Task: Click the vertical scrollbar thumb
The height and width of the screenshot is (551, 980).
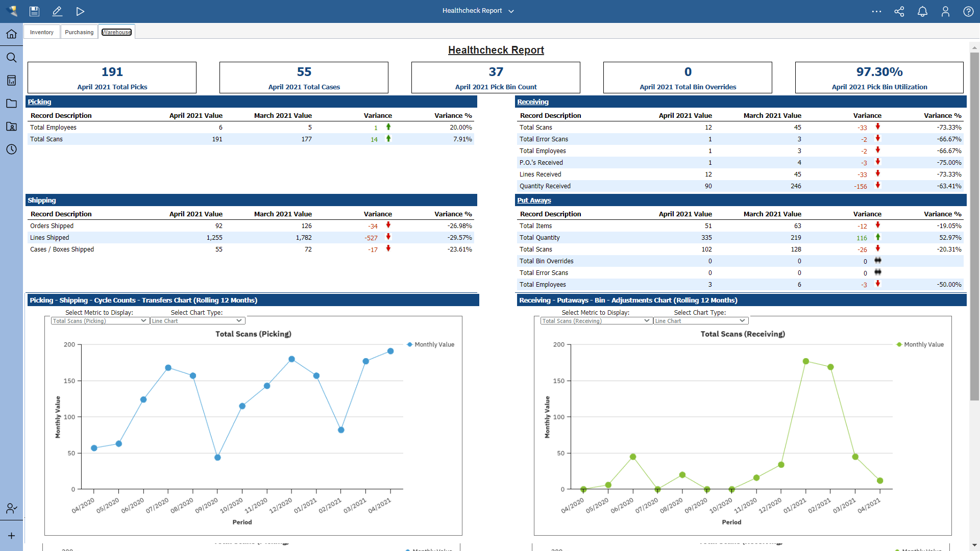Action: (974, 224)
